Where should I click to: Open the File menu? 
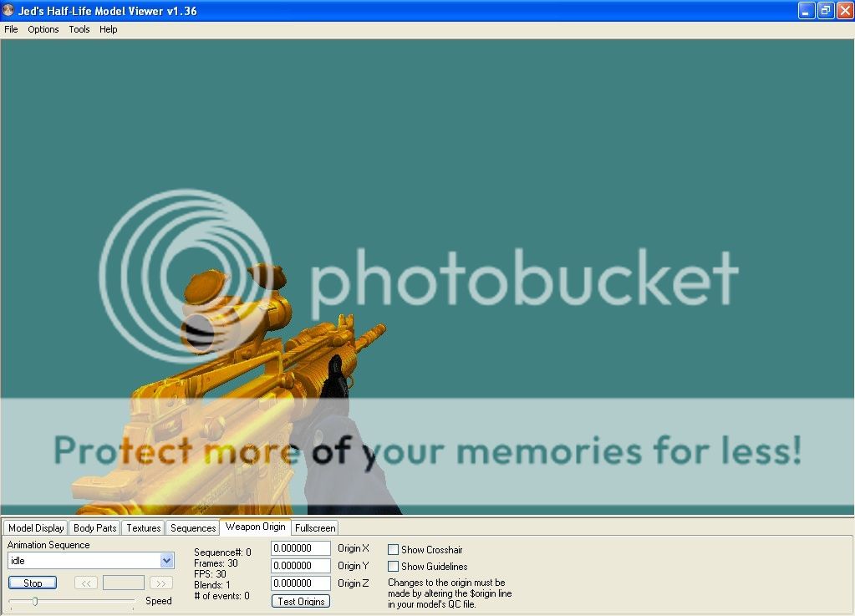tap(11, 29)
